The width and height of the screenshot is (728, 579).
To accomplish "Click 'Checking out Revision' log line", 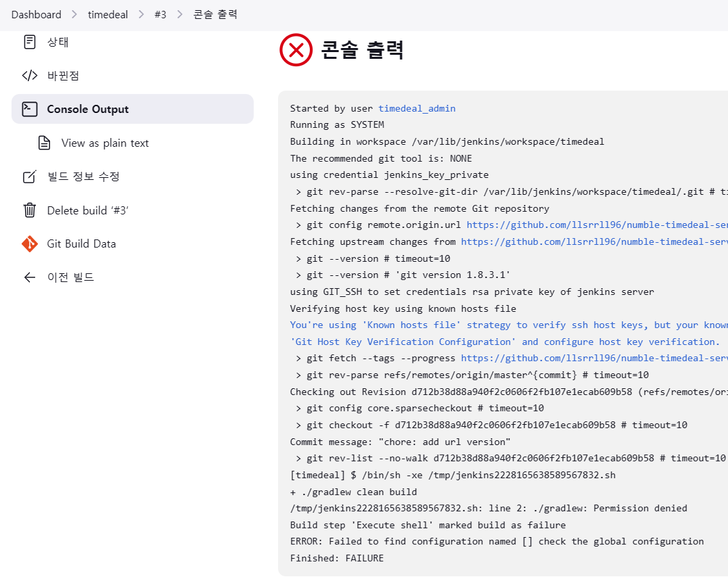I will tap(509, 392).
